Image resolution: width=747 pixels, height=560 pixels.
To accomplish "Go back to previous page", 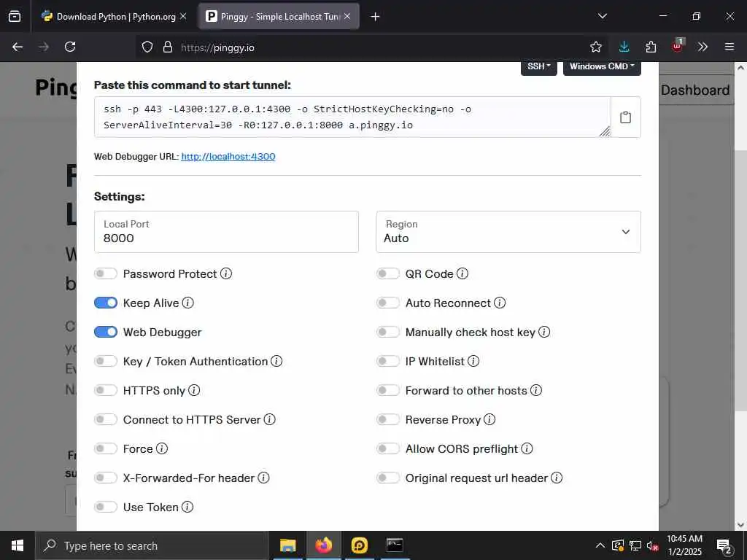I will (18, 47).
